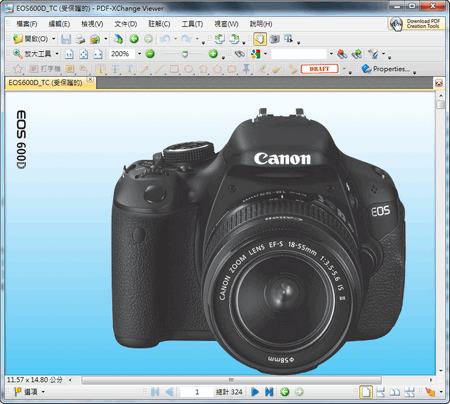
Task: Expand the dropdown next to email icon
Action: (106, 39)
